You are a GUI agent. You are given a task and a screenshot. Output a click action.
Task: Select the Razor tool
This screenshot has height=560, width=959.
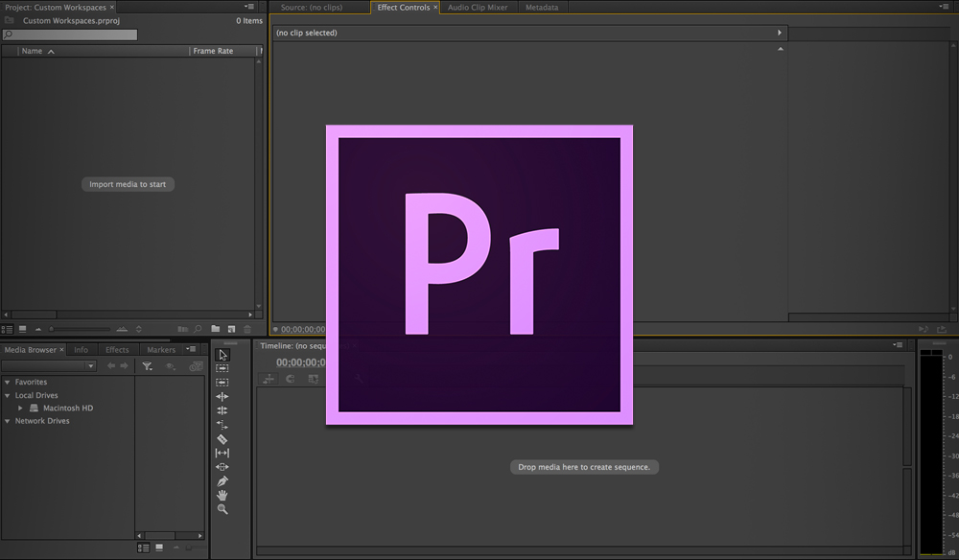pyautogui.click(x=222, y=439)
